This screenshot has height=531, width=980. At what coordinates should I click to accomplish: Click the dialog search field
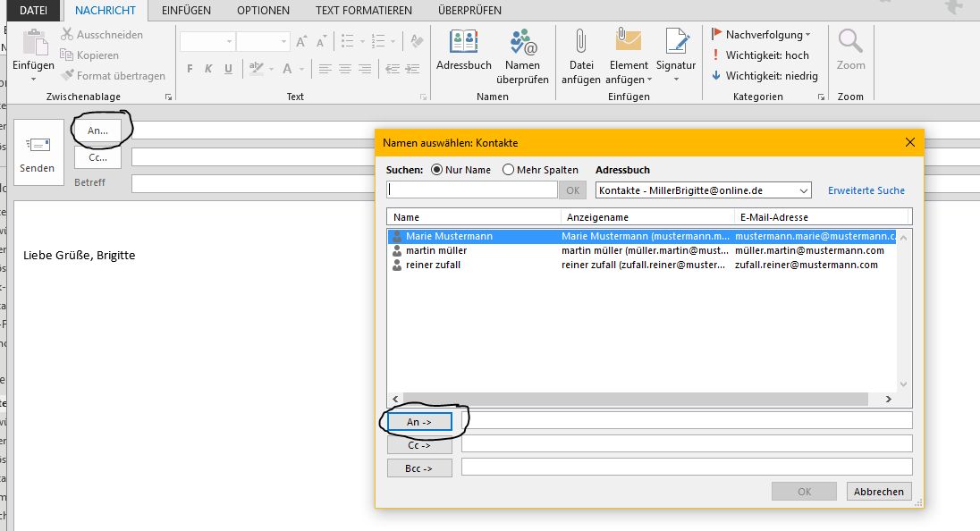pyautogui.click(x=472, y=190)
